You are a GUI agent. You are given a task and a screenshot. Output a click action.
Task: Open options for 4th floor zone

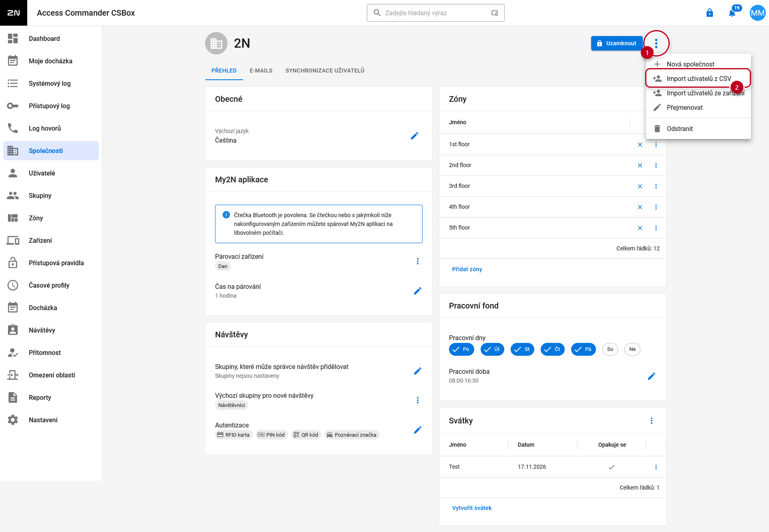coord(656,207)
